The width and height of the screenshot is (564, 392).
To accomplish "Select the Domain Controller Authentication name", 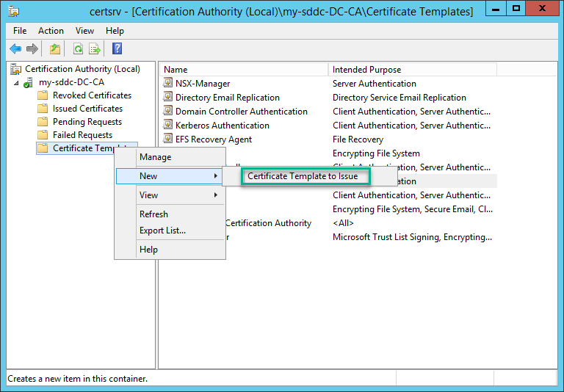I will (242, 112).
